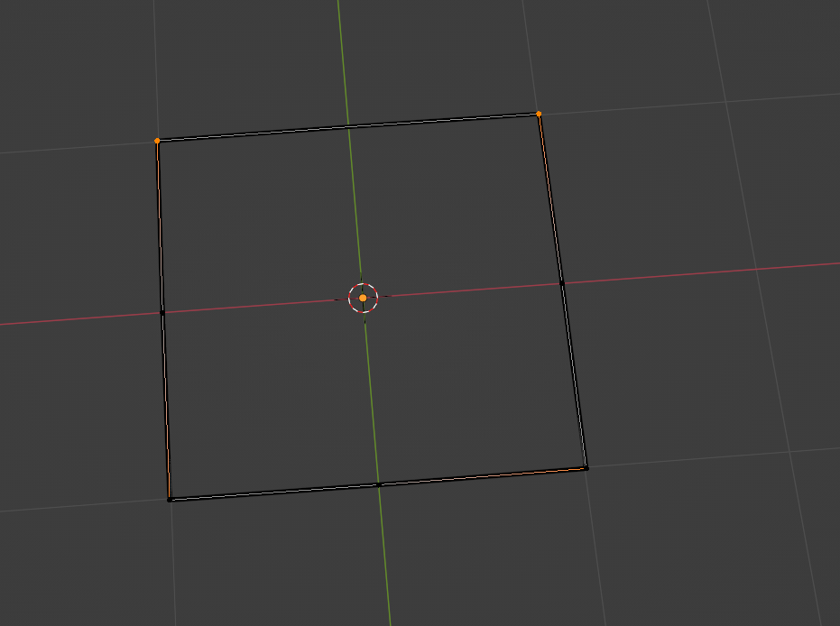Select the midpoint vertex on the right edge
This screenshot has height=626, width=840.
tap(562, 282)
